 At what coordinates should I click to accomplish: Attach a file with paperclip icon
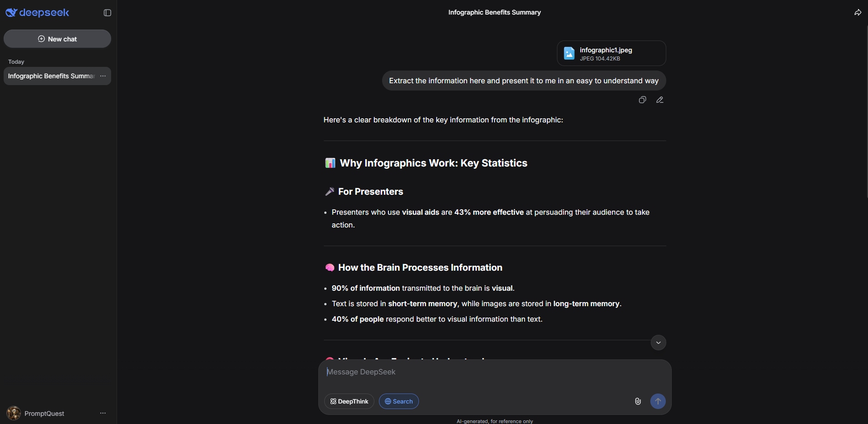point(638,401)
